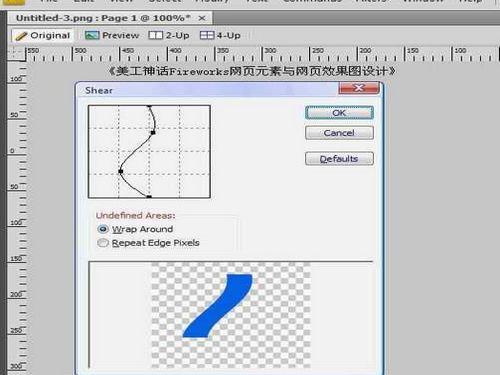Click top endpoint of shear curve
The image size is (500, 375).
[x=149, y=106]
